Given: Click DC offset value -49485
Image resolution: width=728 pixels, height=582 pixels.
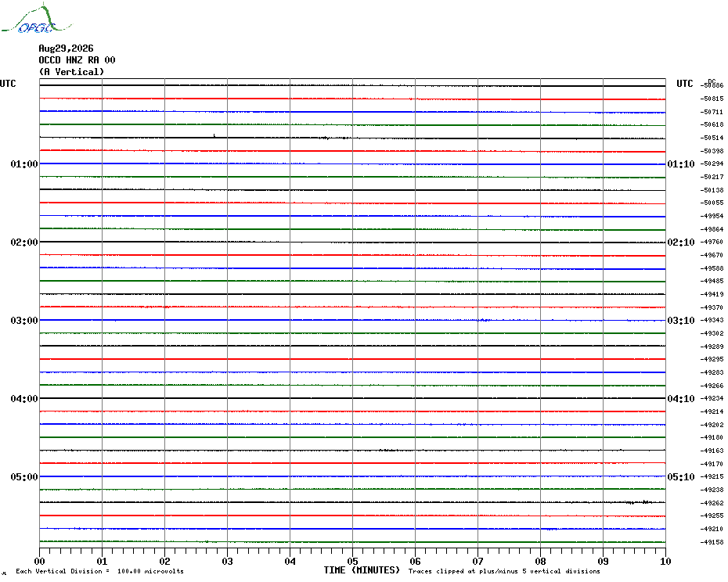Looking at the screenshot, I should point(712,282).
